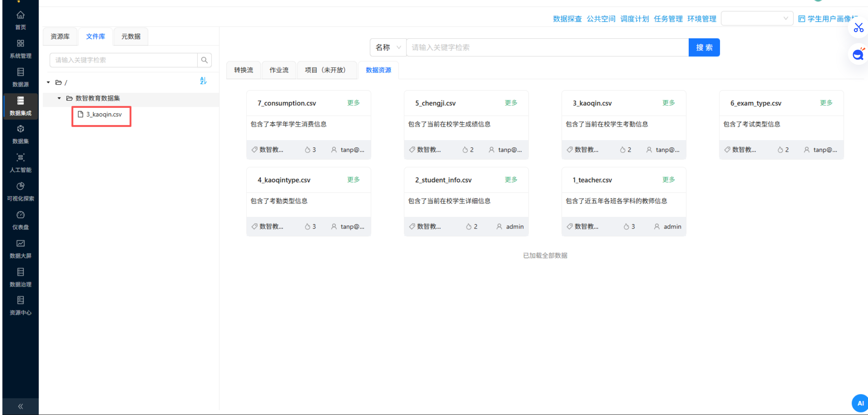Click tag icon on 5_chengji.csv card
Screen dimensions: 868x415
pos(412,150)
